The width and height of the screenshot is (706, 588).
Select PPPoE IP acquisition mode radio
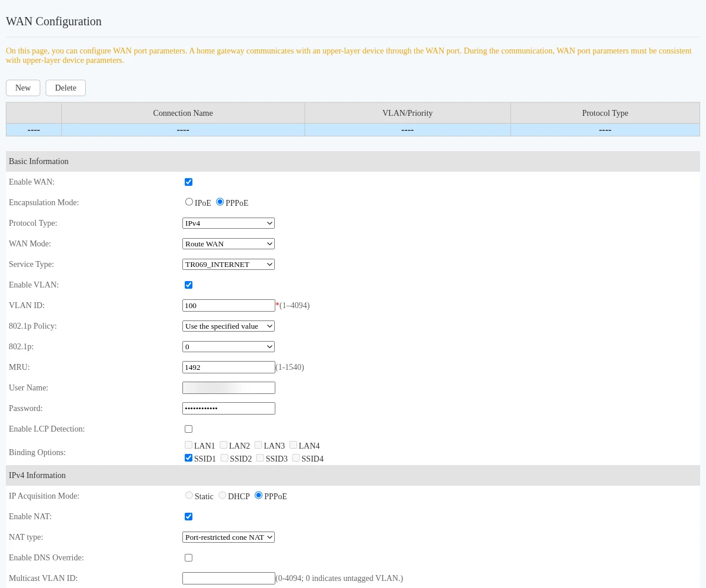(258, 495)
